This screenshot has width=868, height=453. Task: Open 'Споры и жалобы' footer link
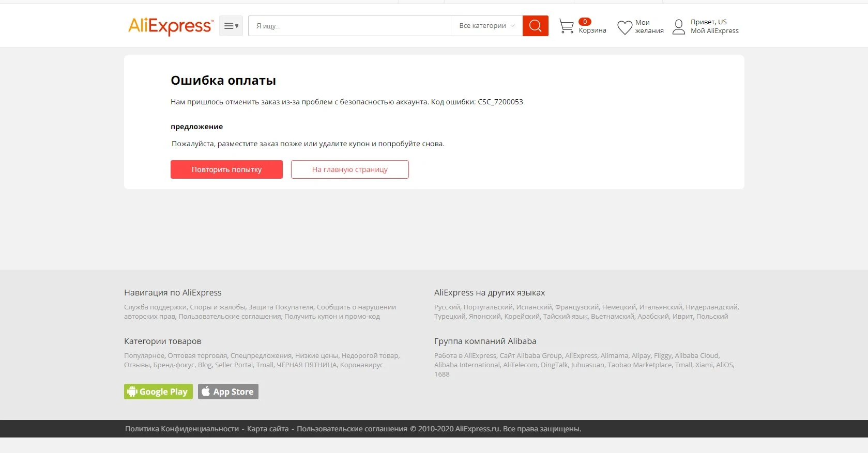click(218, 307)
